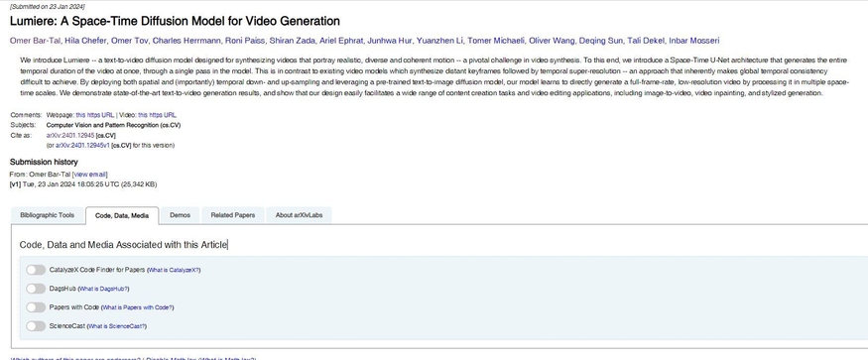Viewport: 868px width, 360px height.
Task: Open author Hila Chefer's link
Action: tap(85, 41)
